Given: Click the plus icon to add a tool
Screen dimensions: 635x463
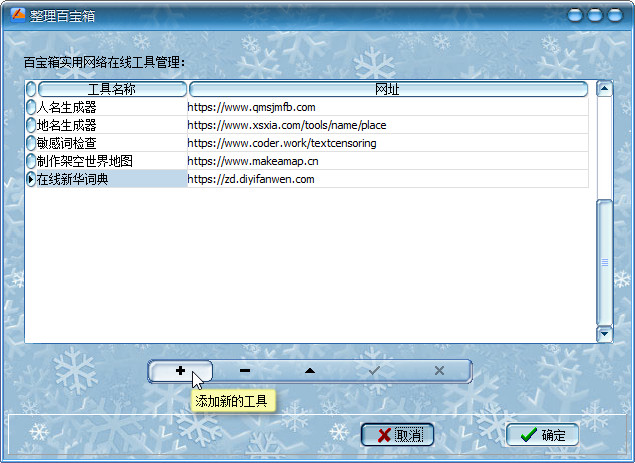Looking at the screenshot, I should [x=180, y=371].
